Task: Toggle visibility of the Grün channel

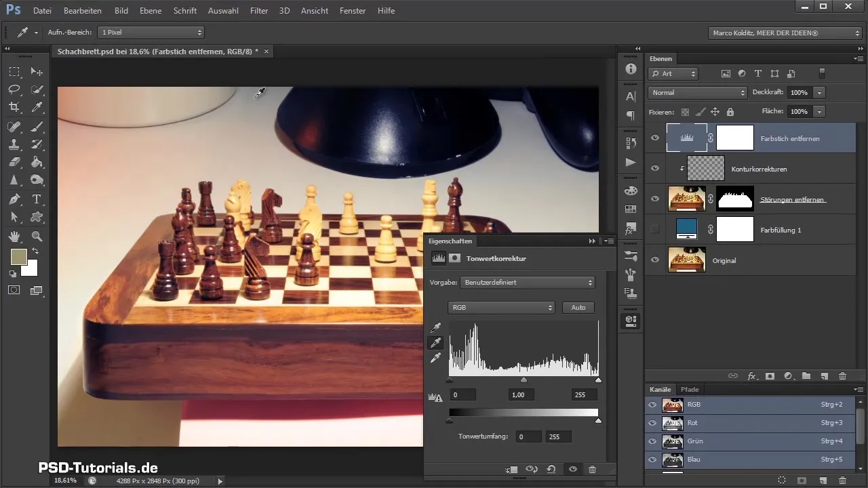Action: pyautogui.click(x=653, y=441)
